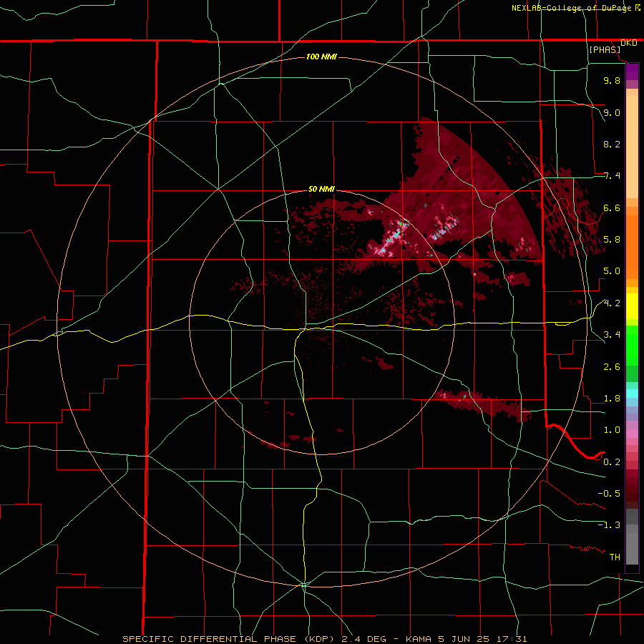Pick the orange color bar segment
Screen dimensions: 644x644
(x=632, y=248)
